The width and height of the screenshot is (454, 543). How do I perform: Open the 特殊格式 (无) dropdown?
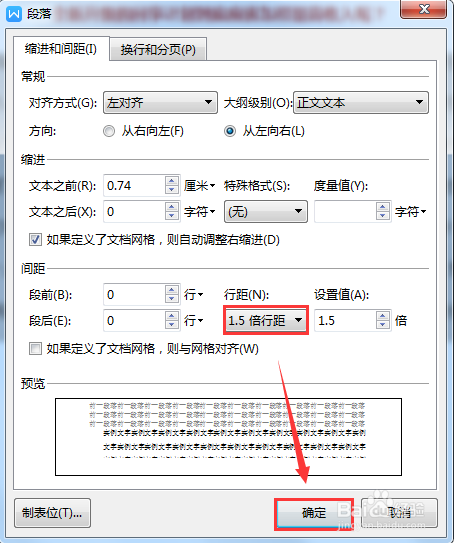coord(266,211)
